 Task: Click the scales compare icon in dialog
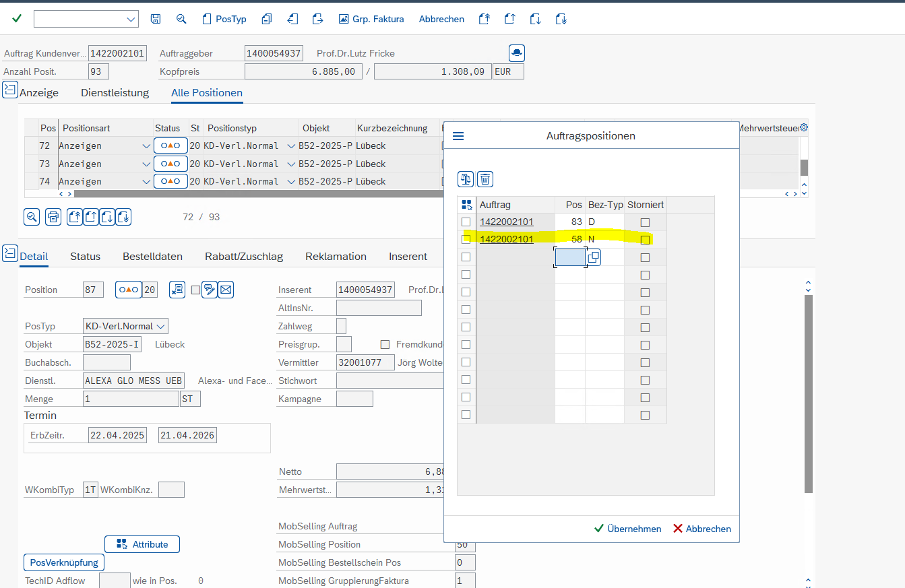pos(466,179)
